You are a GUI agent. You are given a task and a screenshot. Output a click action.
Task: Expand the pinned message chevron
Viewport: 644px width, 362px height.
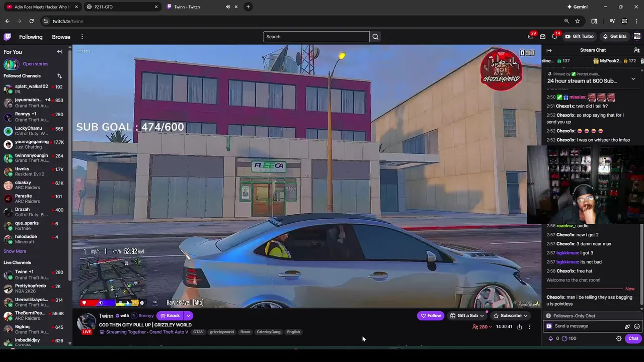(x=633, y=79)
